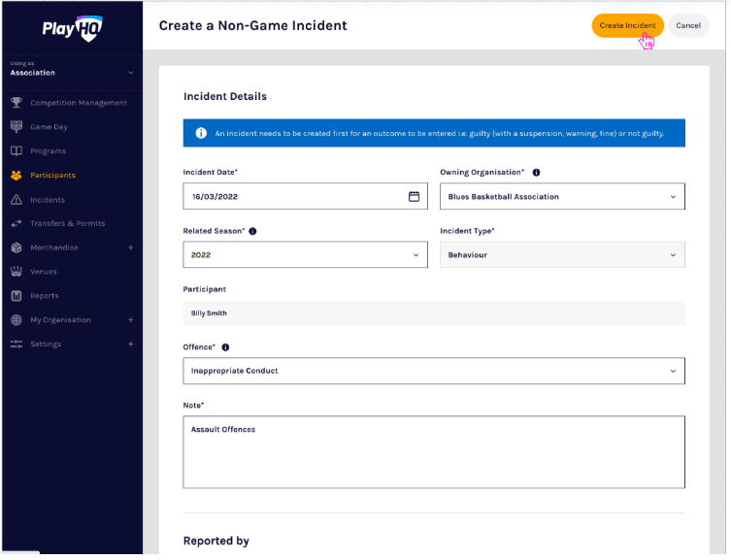Screen dimensions: 731x560
Task: Click the My Organisation menu label
Action: click(x=60, y=320)
